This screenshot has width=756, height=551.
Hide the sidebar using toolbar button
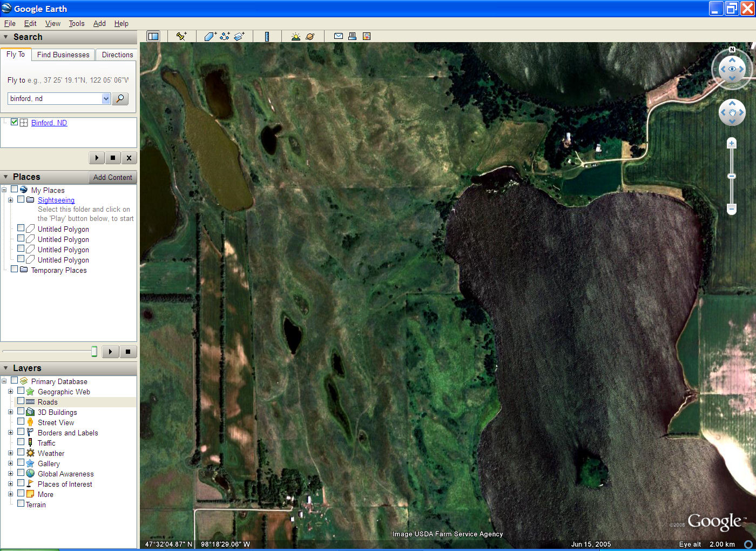click(153, 36)
